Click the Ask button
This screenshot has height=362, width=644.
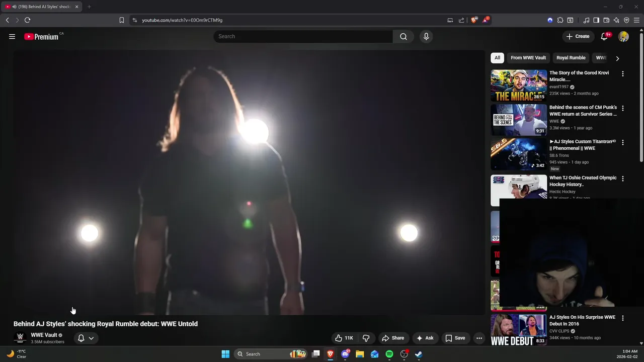tap(425, 338)
